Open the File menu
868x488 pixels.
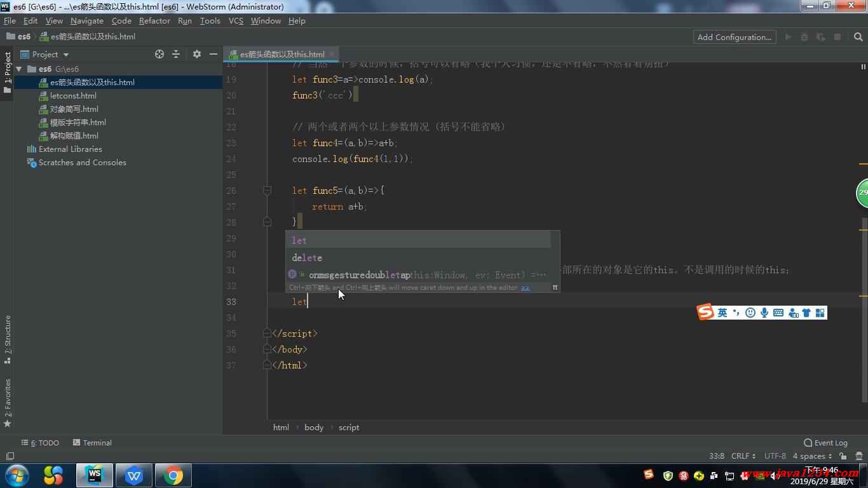tap(10, 21)
